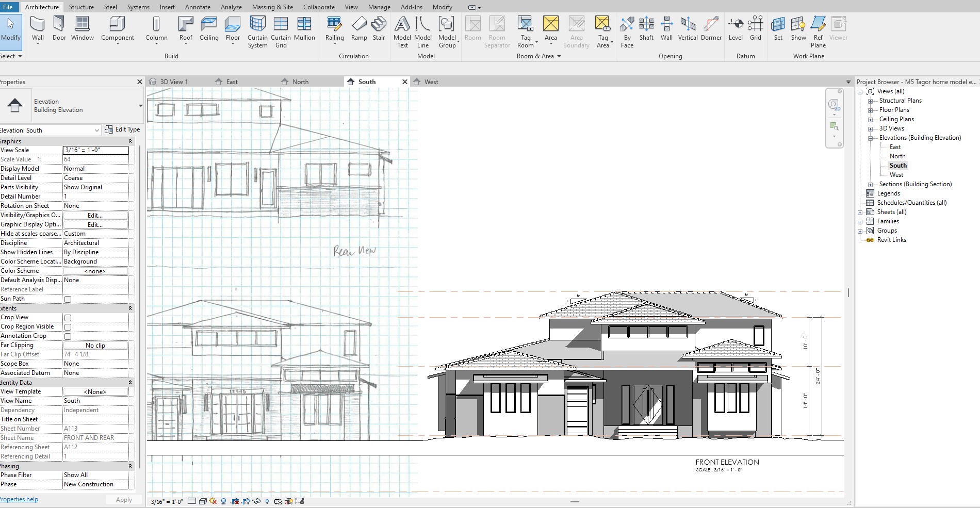Collapse the Elevations (Building Elevation) node
This screenshot has height=508, width=980.
tap(870, 138)
